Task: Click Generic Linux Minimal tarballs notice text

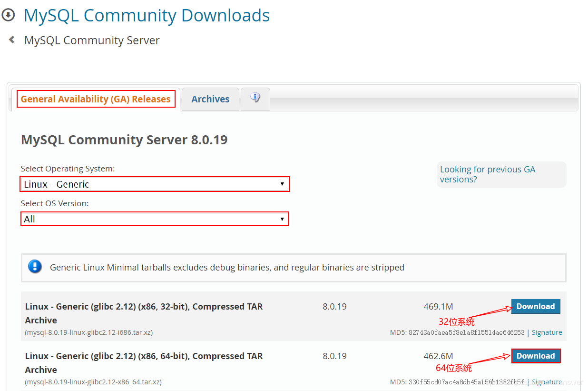Action: (227, 268)
